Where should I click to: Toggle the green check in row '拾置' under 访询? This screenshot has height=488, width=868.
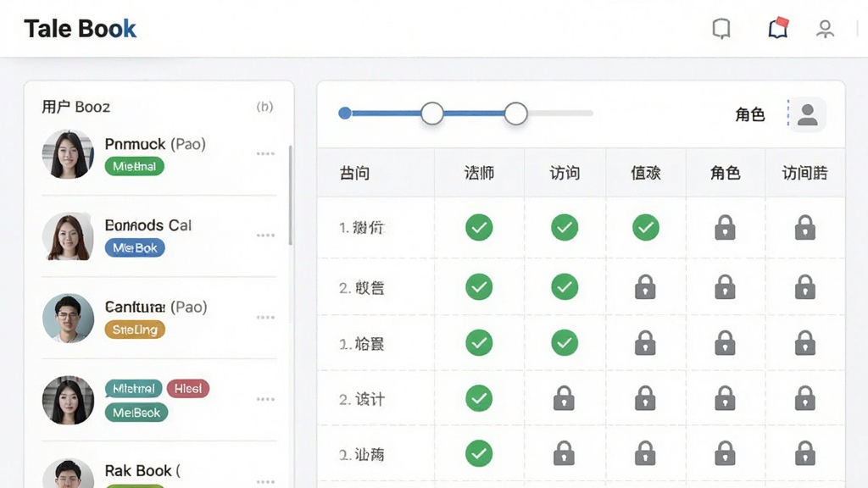tap(565, 343)
